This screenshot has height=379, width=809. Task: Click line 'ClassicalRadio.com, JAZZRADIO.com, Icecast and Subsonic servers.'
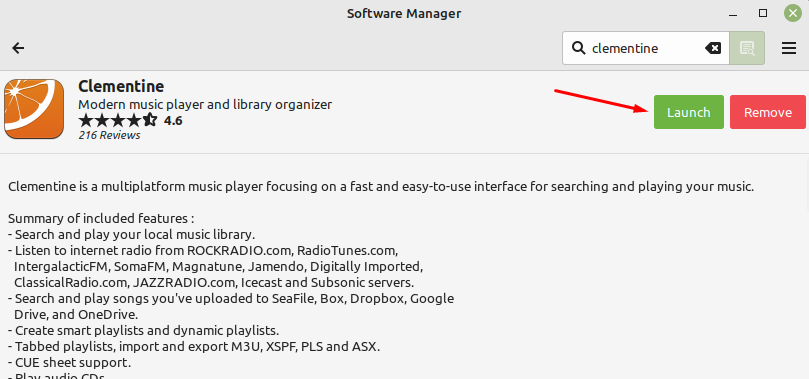(214, 283)
